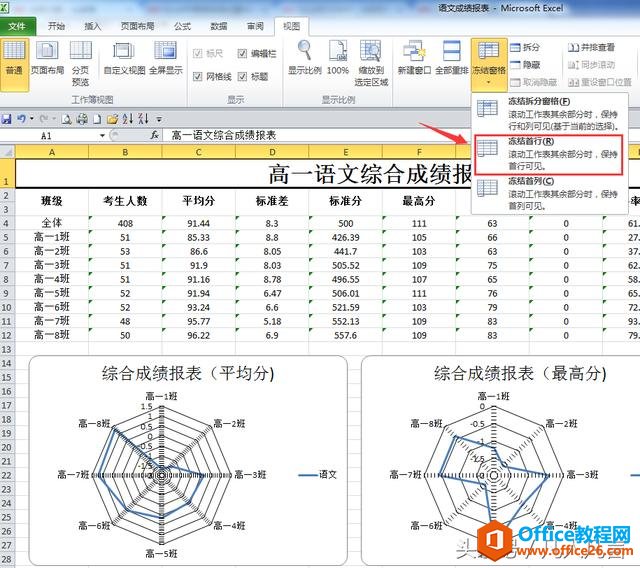Click Reset Window Position (重设窗口位置)
This screenshot has height=568, width=640.
coord(600,82)
